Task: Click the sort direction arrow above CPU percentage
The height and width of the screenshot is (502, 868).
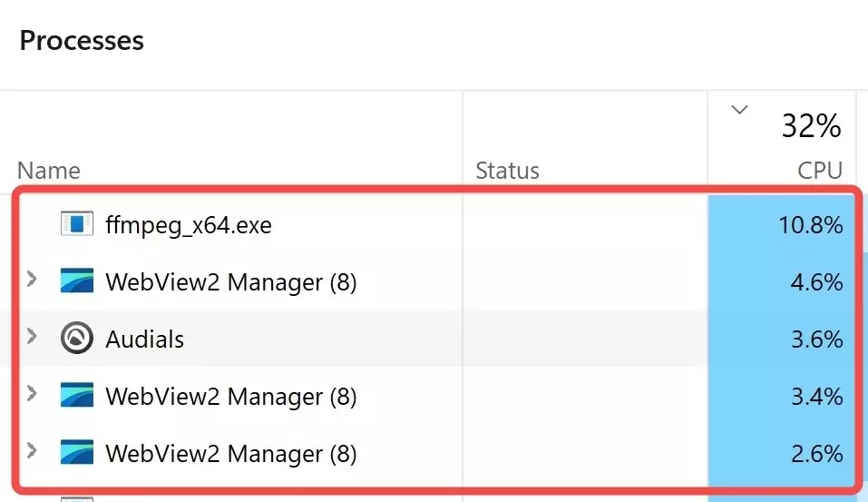Action: tap(739, 110)
